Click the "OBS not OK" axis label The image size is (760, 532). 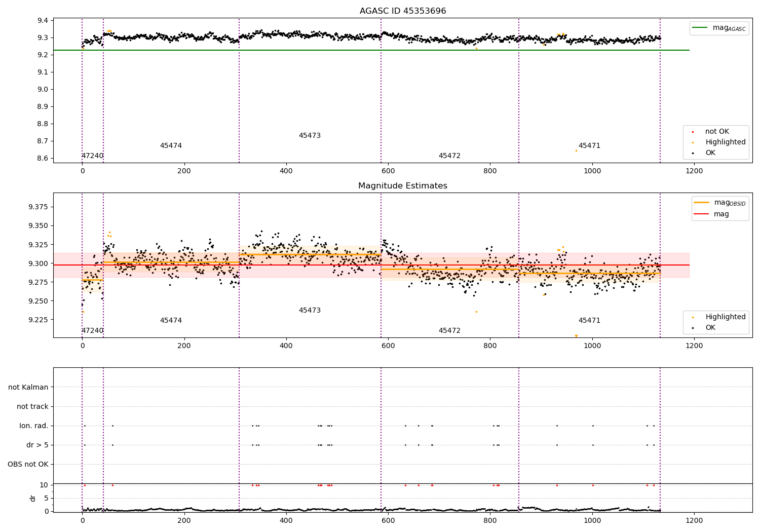click(x=28, y=465)
